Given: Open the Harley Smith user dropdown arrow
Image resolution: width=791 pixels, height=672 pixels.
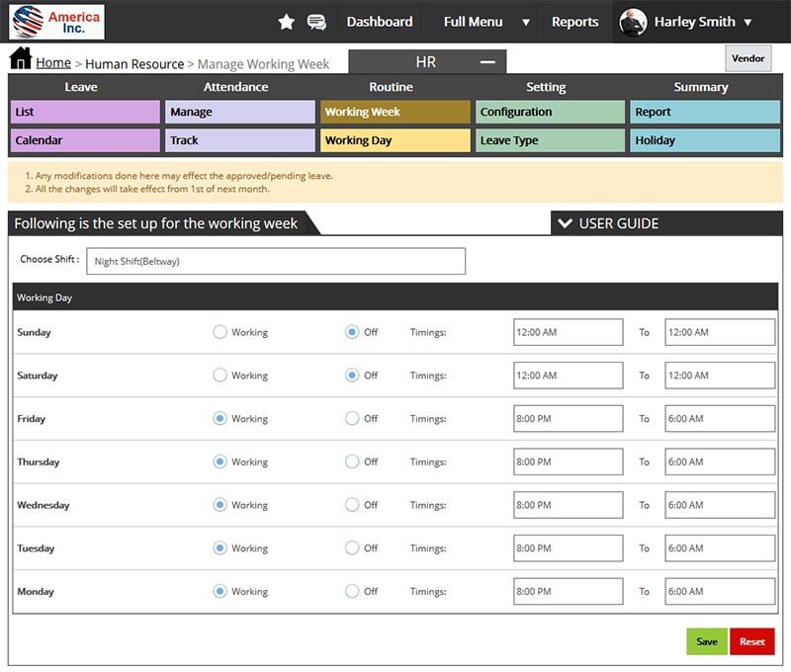Looking at the screenshot, I should [x=747, y=22].
